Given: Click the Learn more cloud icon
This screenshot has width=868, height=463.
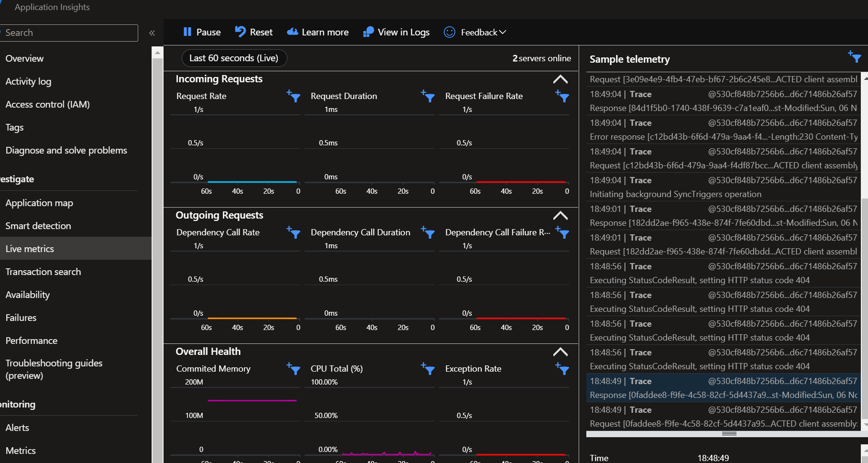Looking at the screenshot, I should click(x=292, y=32).
